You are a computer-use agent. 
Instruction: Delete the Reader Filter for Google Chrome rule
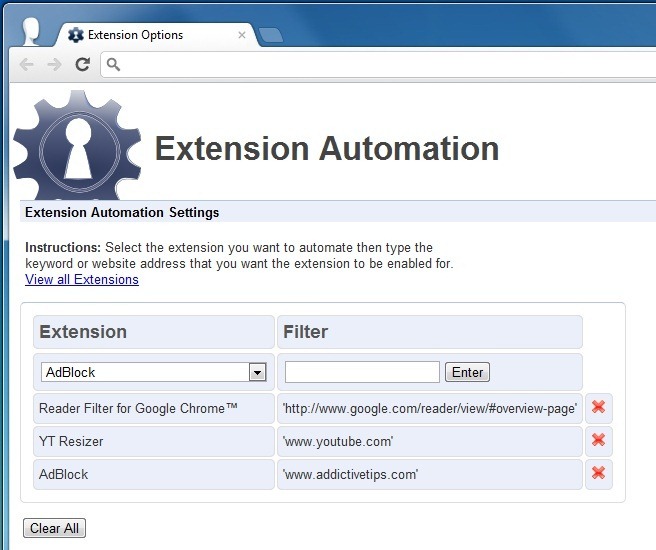(598, 407)
